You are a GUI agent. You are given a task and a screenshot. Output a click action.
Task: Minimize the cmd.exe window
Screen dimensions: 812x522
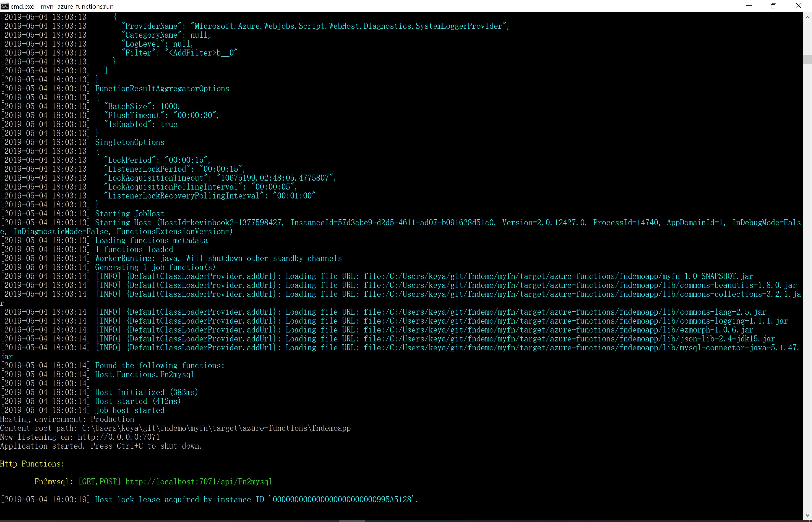749,6
